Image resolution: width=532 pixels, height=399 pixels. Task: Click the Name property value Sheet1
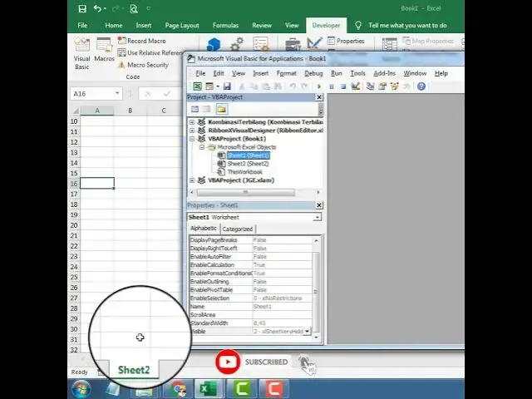tap(283, 307)
